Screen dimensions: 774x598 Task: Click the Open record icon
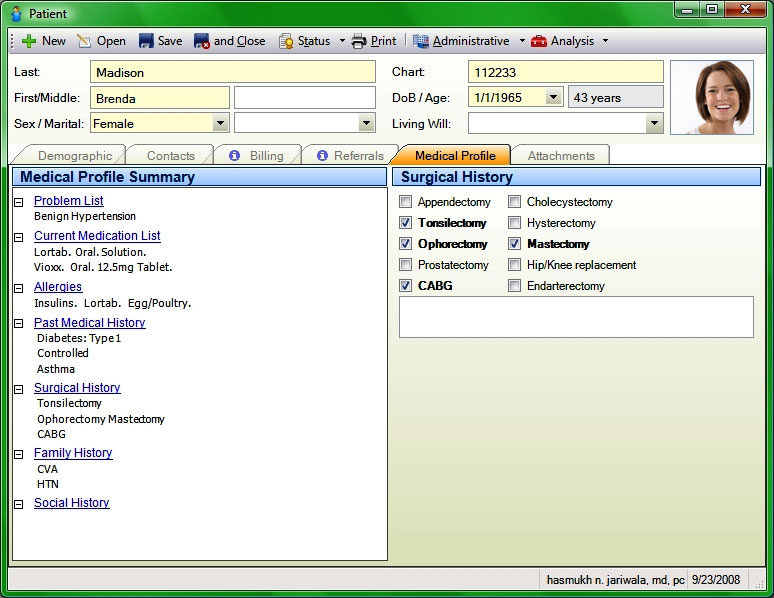tap(84, 41)
